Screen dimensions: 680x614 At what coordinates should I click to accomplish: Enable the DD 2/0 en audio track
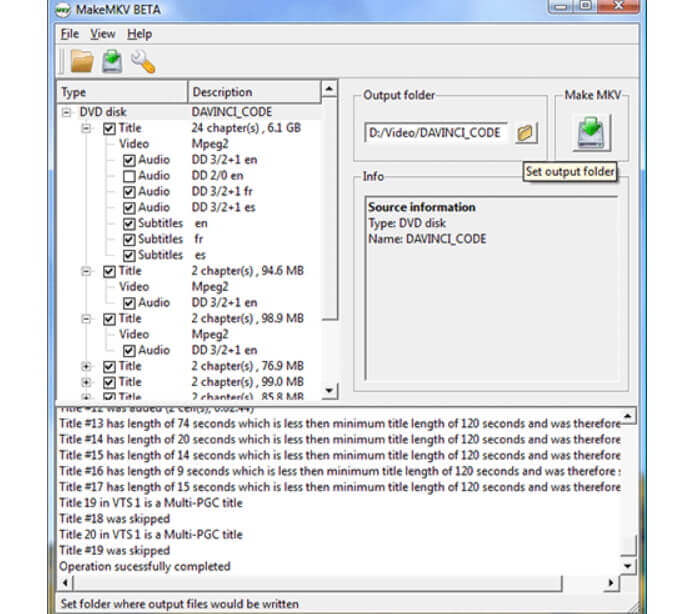[x=129, y=176]
